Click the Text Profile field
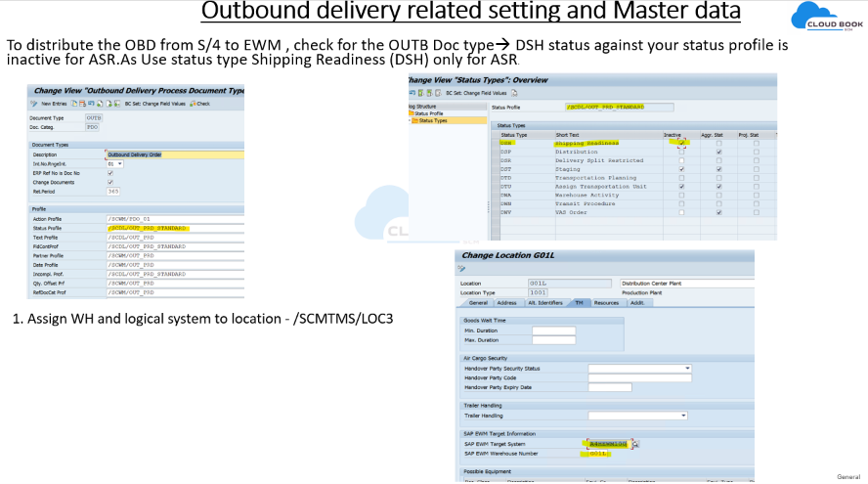Screen dimensions: 868x484 pos(175,237)
